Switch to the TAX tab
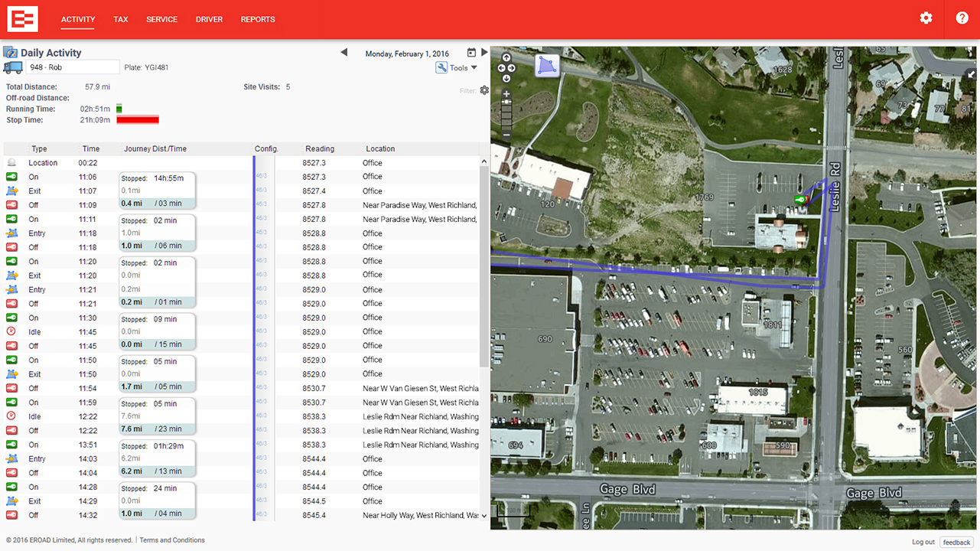The width and height of the screenshot is (980, 551). click(121, 19)
